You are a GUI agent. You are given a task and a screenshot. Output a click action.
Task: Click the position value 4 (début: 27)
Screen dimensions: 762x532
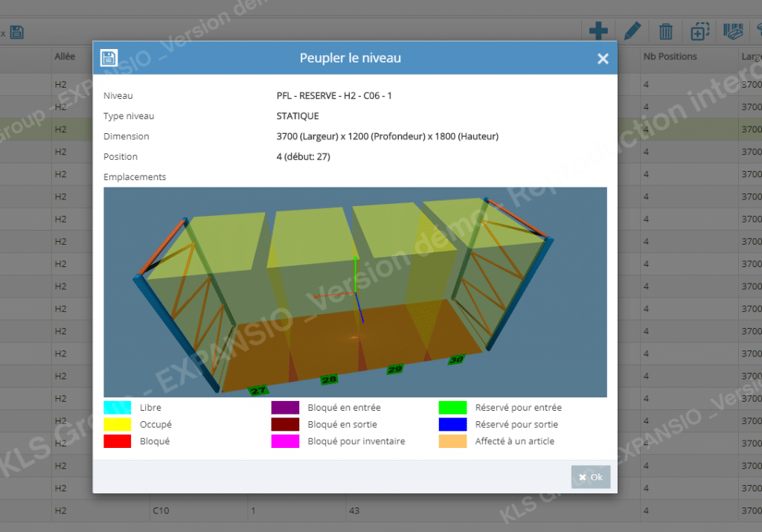tap(304, 157)
